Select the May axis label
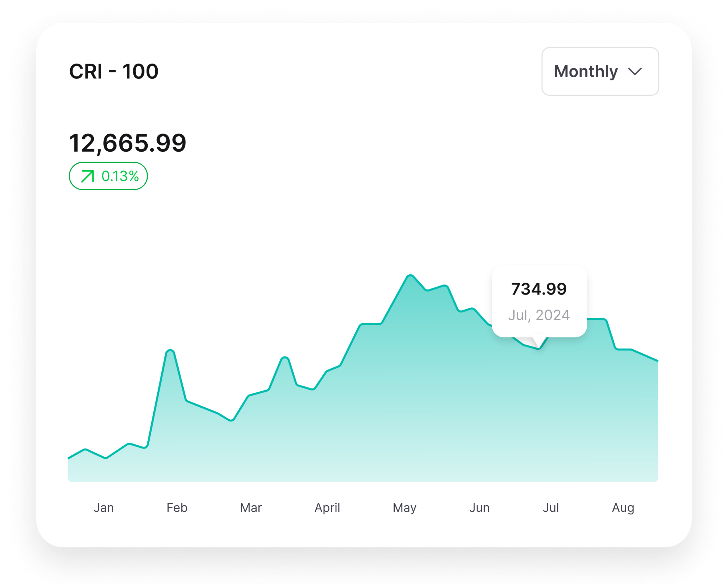The width and height of the screenshot is (728, 584). [405, 508]
